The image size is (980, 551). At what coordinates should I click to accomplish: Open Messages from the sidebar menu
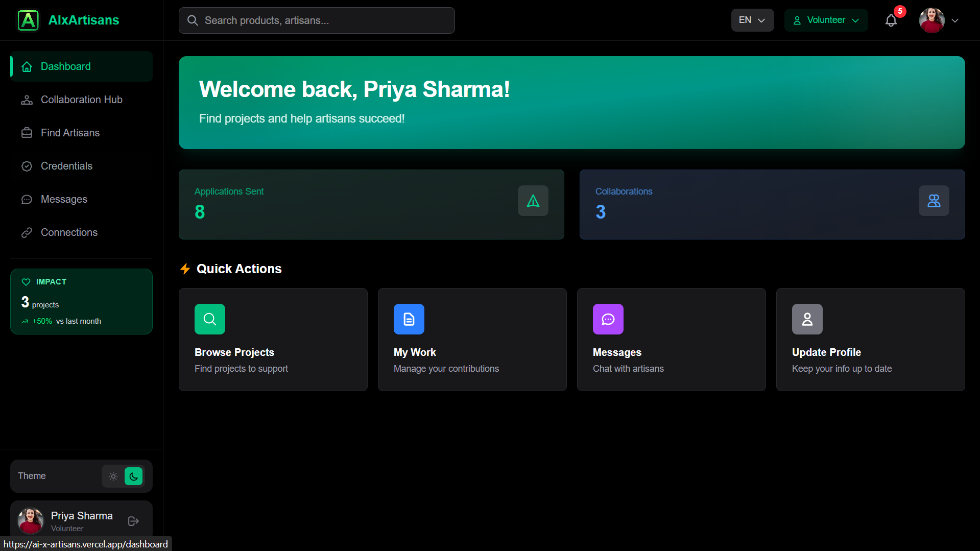point(82,200)
